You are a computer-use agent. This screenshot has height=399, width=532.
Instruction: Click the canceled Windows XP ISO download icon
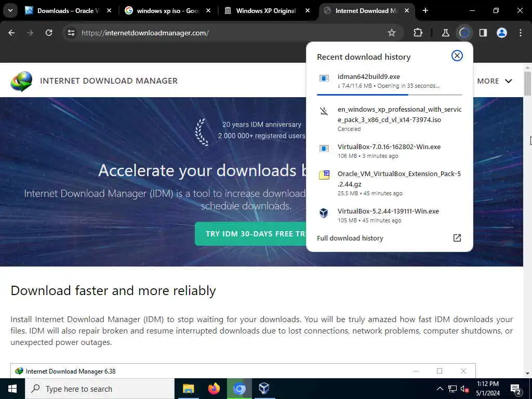tap(324, 111)
